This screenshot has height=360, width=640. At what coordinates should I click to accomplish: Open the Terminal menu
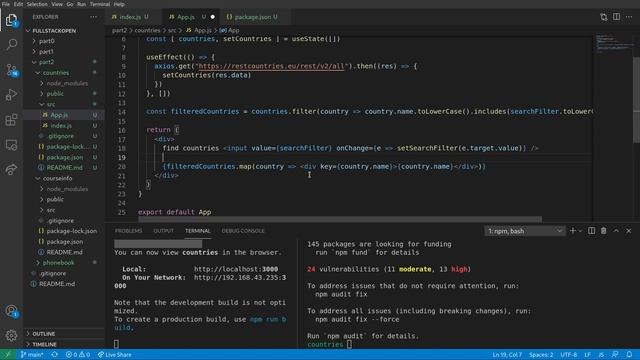(100, 4)
